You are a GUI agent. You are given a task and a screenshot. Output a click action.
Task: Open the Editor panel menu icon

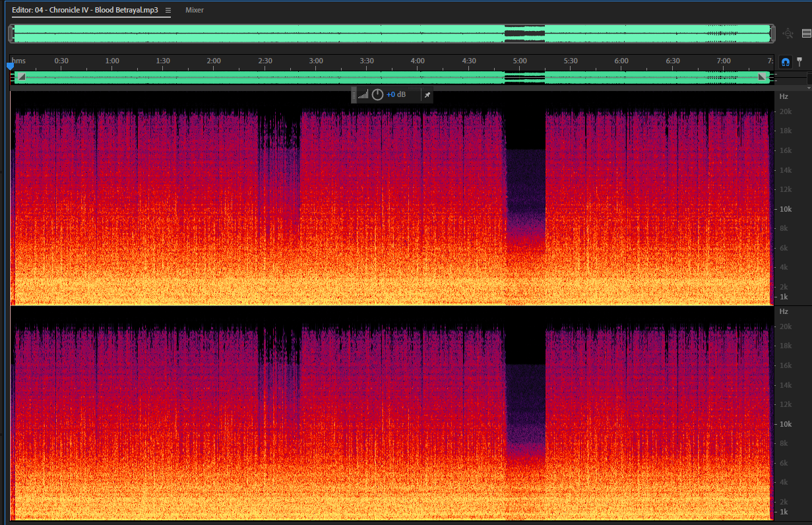click(x=168, y=11)
